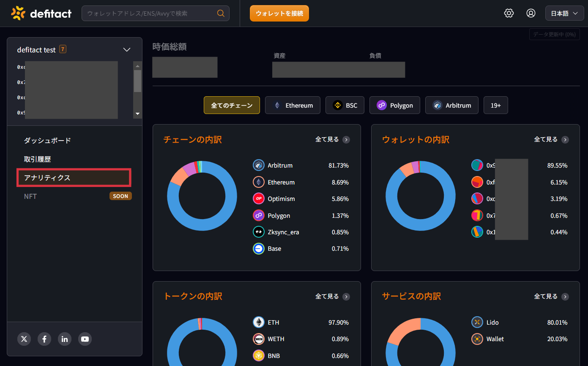Click the search magnifier icon

click(221, 13)
